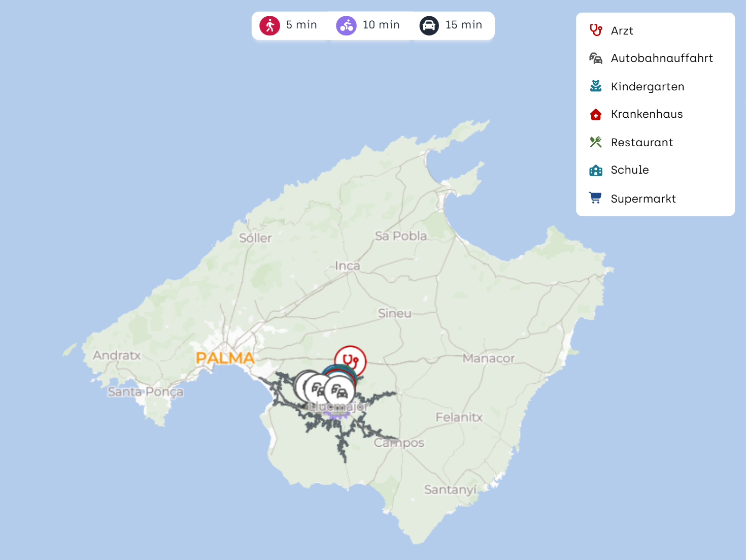Click the car 15 min icon

429,25
